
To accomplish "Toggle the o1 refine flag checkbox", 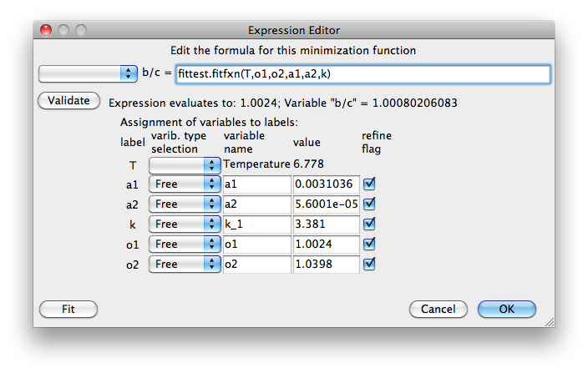I will click(369, 244).
